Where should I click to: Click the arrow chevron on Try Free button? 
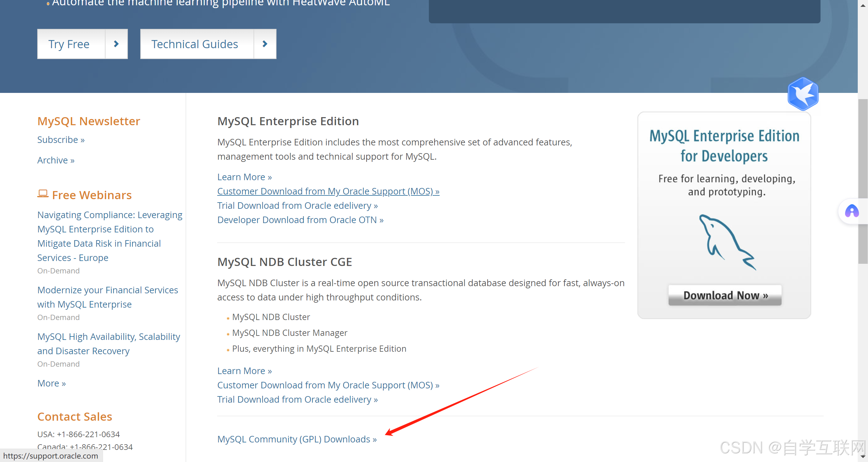pyautogui.click(x=116, y=43)
